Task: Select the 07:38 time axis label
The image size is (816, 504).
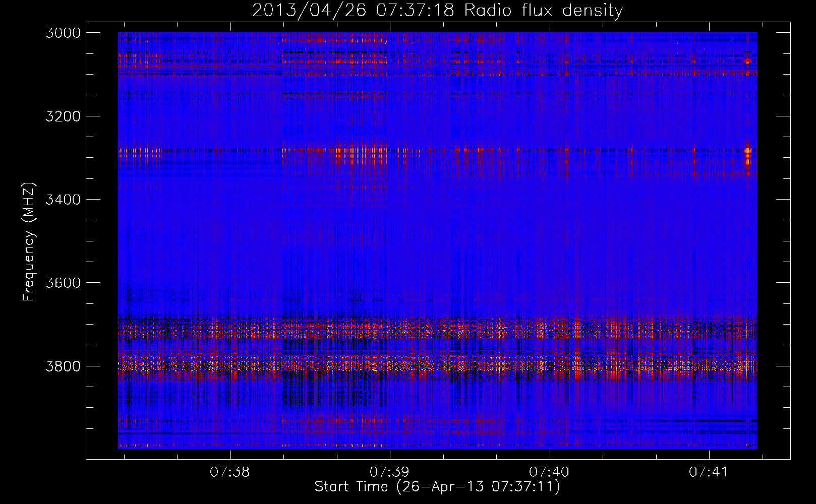Action: coord(230,472)
